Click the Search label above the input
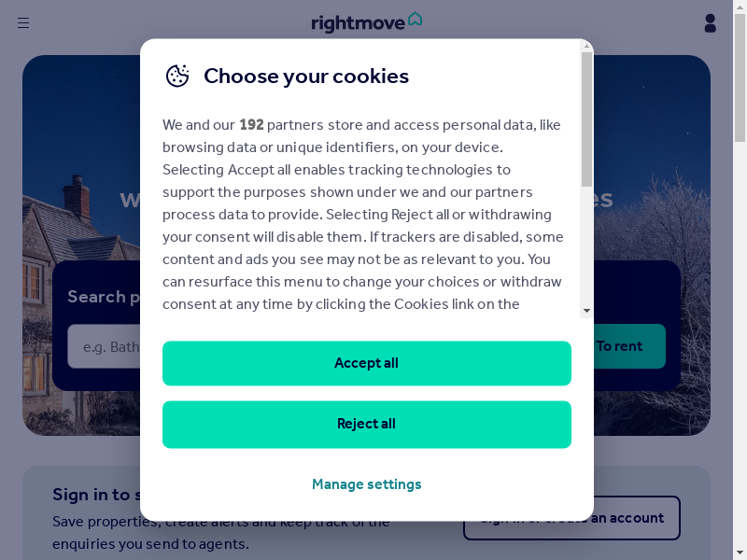 96,297
